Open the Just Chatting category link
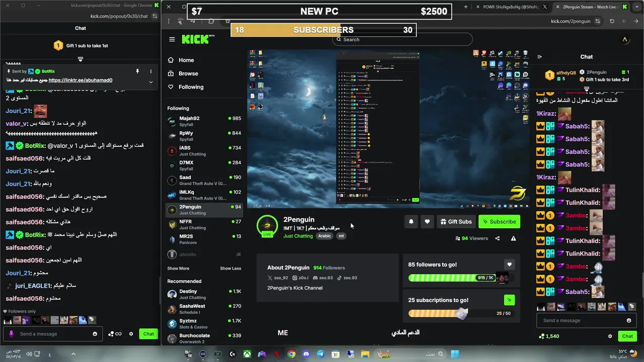The image size is (644, 362). pyautogui.click(x=298, y=236)
